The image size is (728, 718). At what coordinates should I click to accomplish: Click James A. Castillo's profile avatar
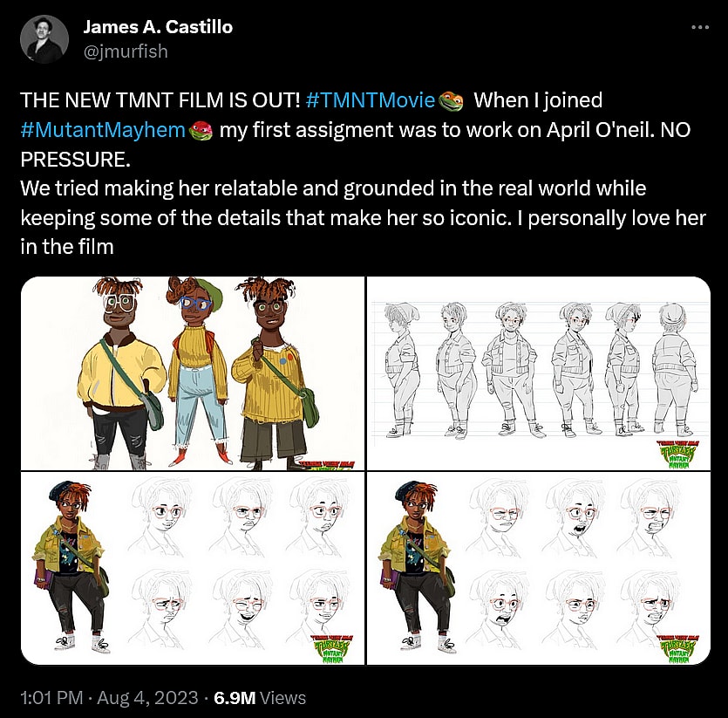click(45, 38)
